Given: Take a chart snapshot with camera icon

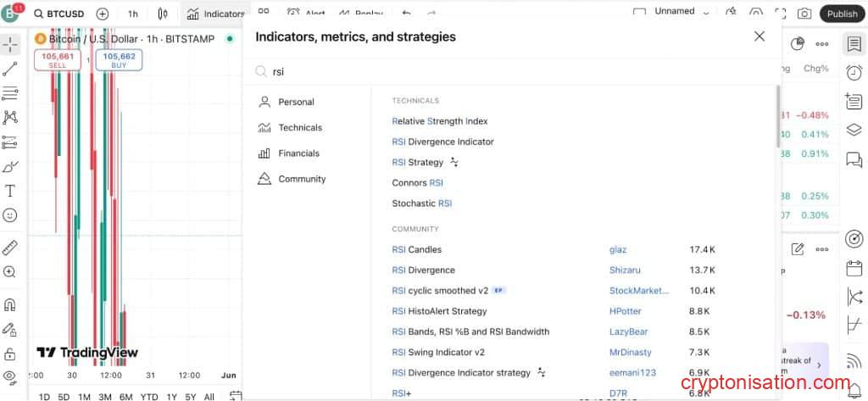Looking at the screenshot, I should [x=804, y=14].
